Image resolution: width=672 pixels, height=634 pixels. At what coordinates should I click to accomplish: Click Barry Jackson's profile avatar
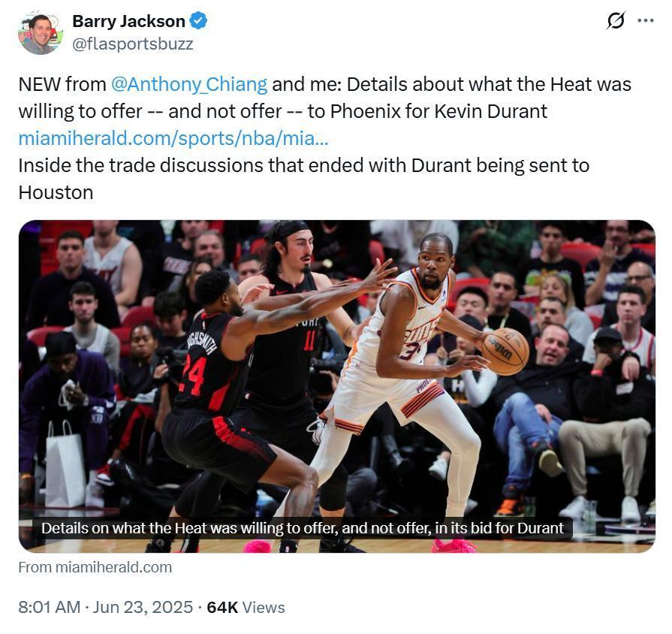pyautogui.click(x=41, y=34)
